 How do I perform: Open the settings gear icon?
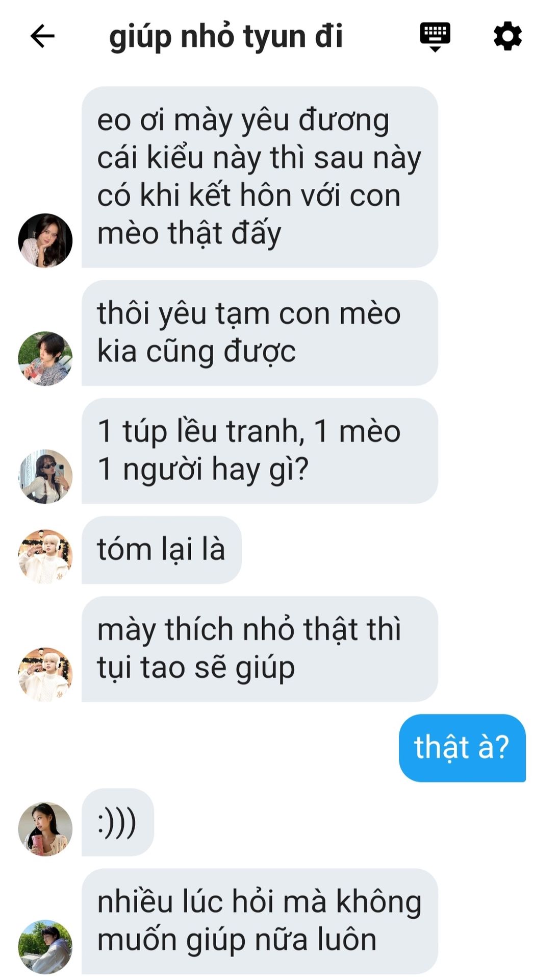507,36
